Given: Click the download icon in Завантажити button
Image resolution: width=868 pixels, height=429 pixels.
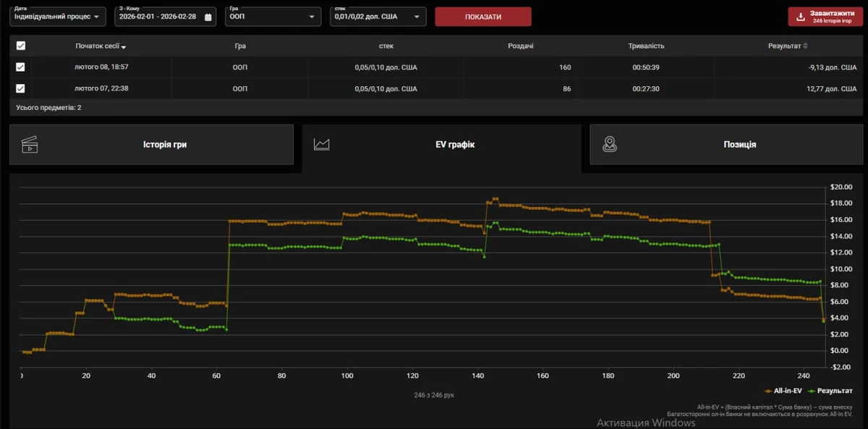Looking at the screenshot, I should (x=800, y=17).
